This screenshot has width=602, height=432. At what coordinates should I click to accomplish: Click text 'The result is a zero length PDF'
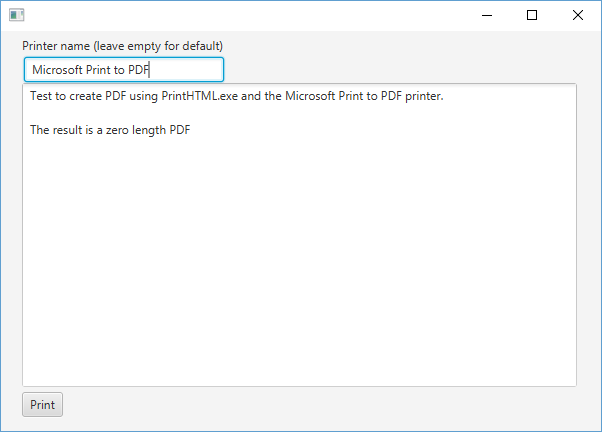tap(110, 130)
